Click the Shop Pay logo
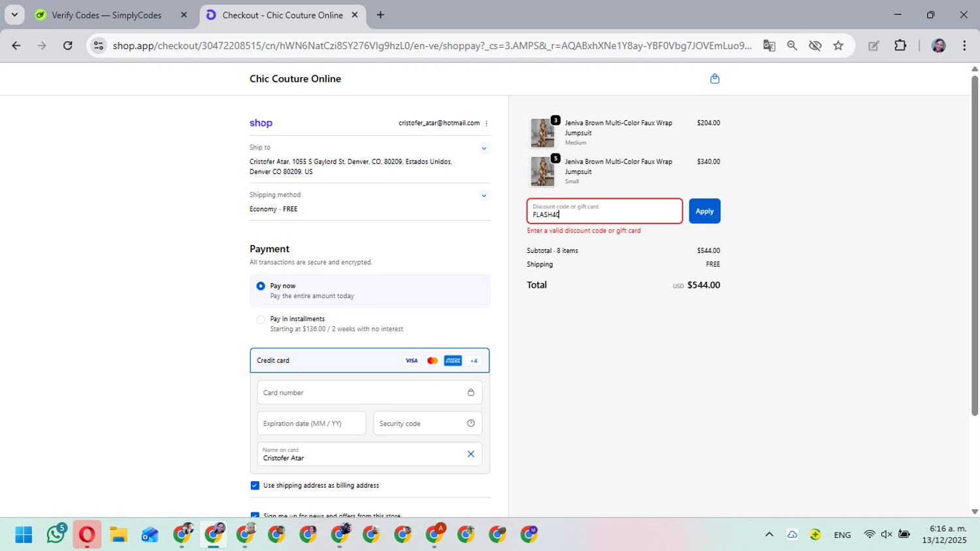 coord(261,123)
